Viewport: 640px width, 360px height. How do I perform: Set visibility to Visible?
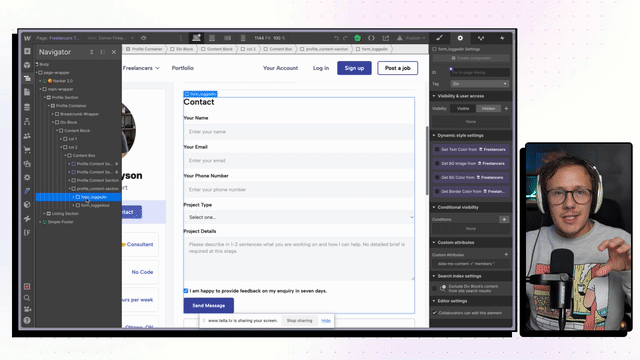[x=463, y=109]
